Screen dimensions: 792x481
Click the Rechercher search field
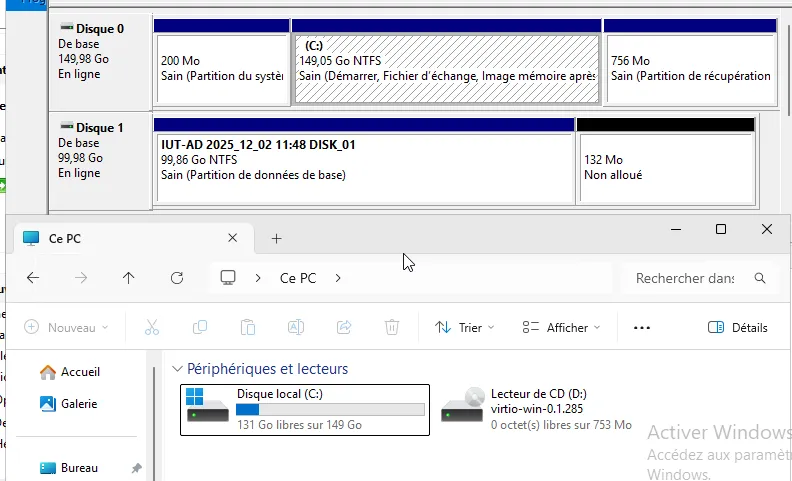(x=690, y=278)
